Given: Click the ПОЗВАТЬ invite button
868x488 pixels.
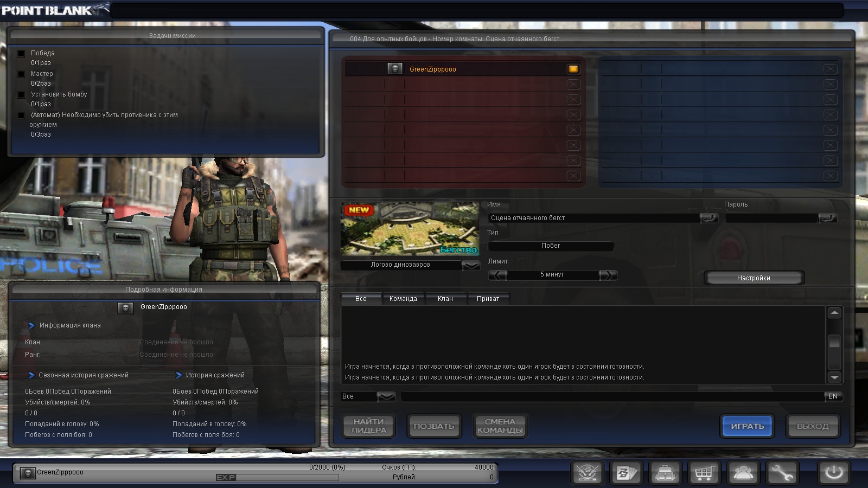Looking at the screenshot, I should point(434,426).
